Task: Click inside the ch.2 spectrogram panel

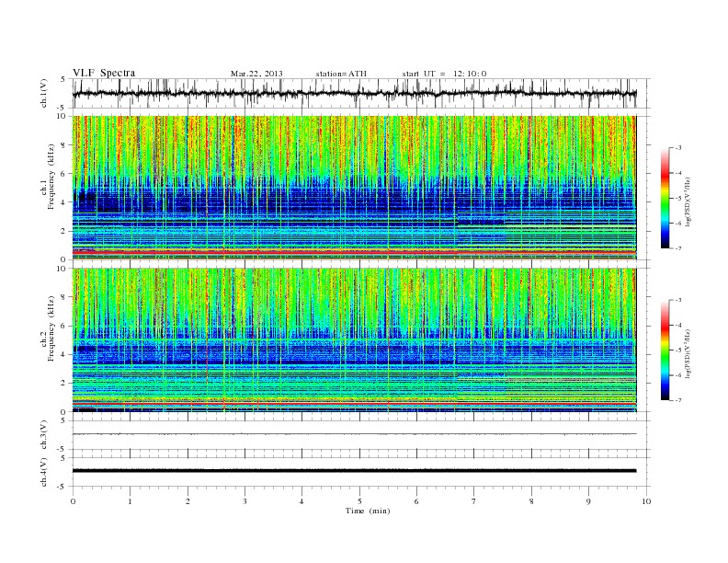Action: click(354, 340)
